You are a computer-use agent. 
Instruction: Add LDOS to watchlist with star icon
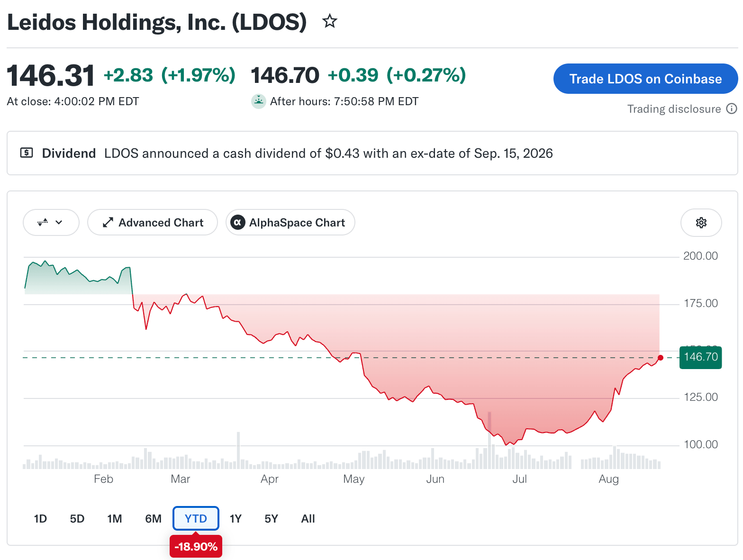click(x=330, y=21)
